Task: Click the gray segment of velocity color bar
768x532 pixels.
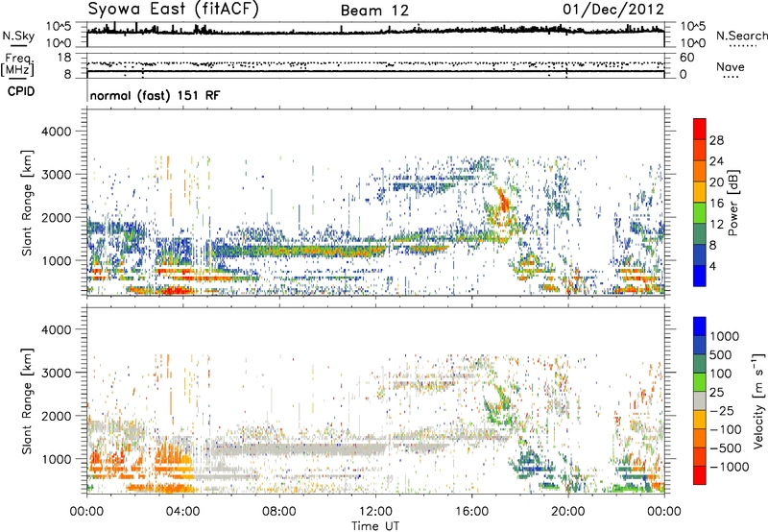Action: pyautogui.click(x=700, y=401)
